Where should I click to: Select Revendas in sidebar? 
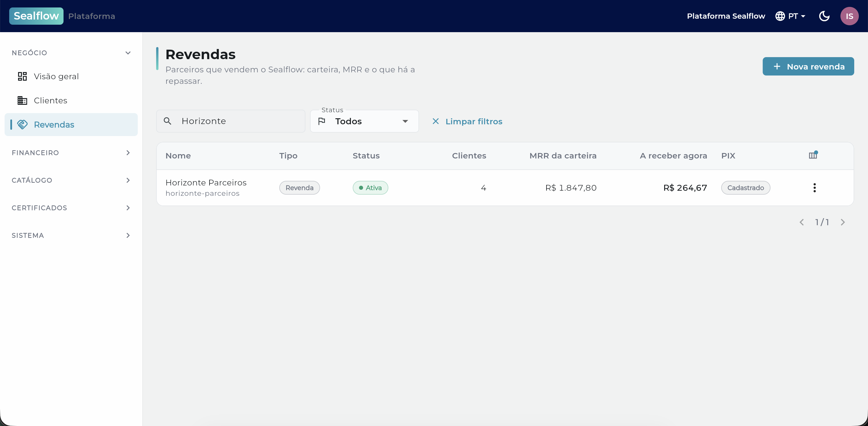[x=71, y=124]
